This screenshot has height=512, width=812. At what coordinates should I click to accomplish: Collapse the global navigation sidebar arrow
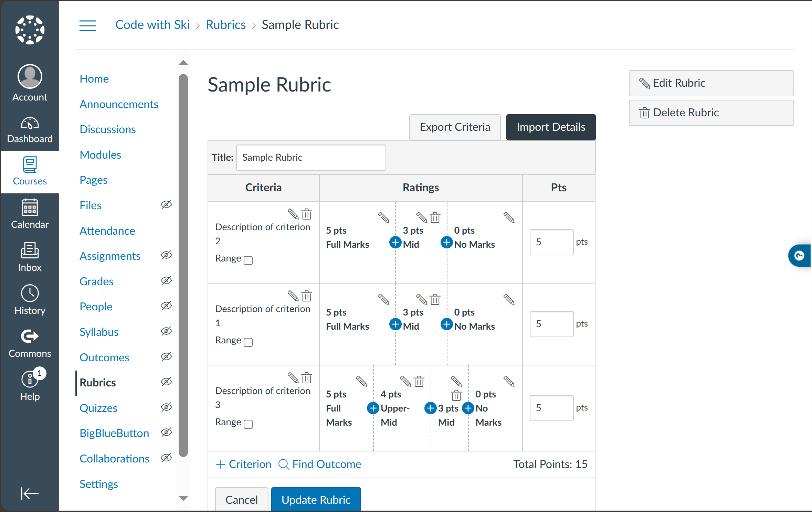[x=30, y=493]
